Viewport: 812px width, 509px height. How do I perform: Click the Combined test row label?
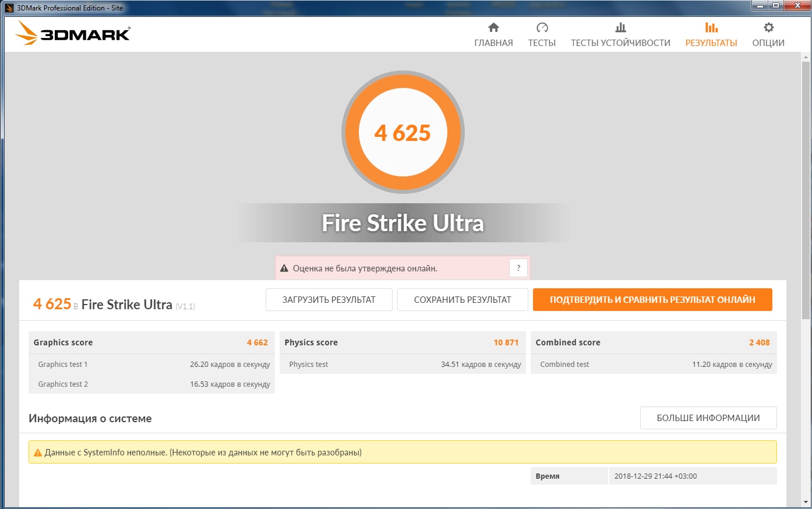564,365
